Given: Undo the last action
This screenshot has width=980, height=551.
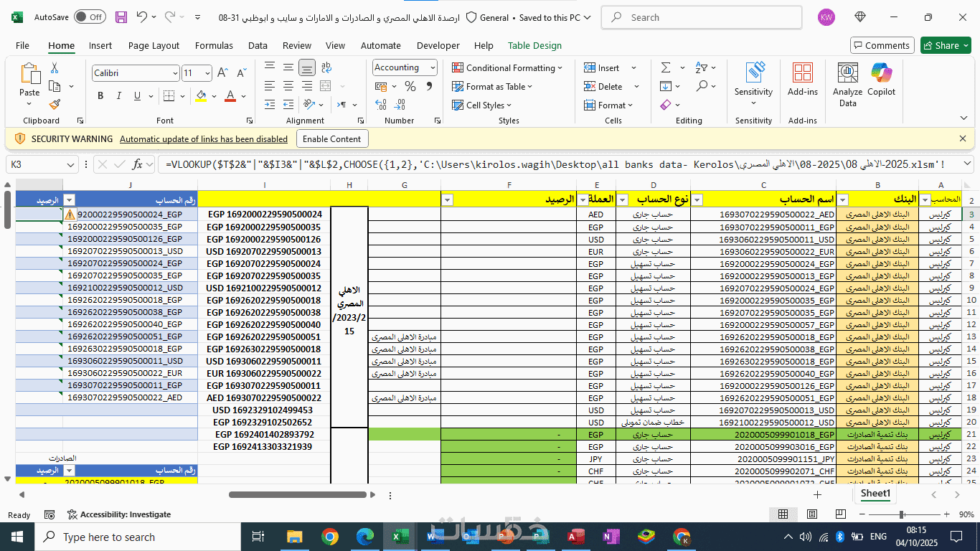Looking at the screenshot, I should pos(142,17).
